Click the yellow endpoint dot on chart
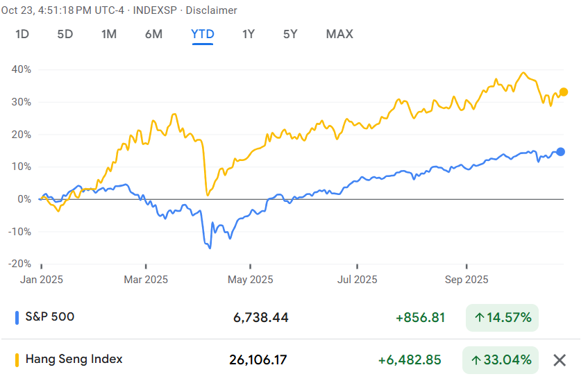The height and width of the screenshot is (381, 588). tap(564, 92)
